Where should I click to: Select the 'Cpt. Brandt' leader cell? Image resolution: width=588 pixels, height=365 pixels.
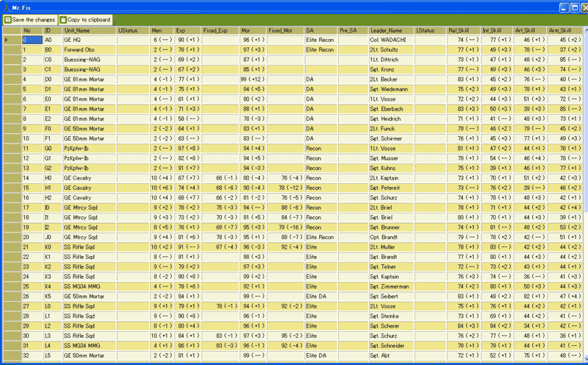point(392,238)
